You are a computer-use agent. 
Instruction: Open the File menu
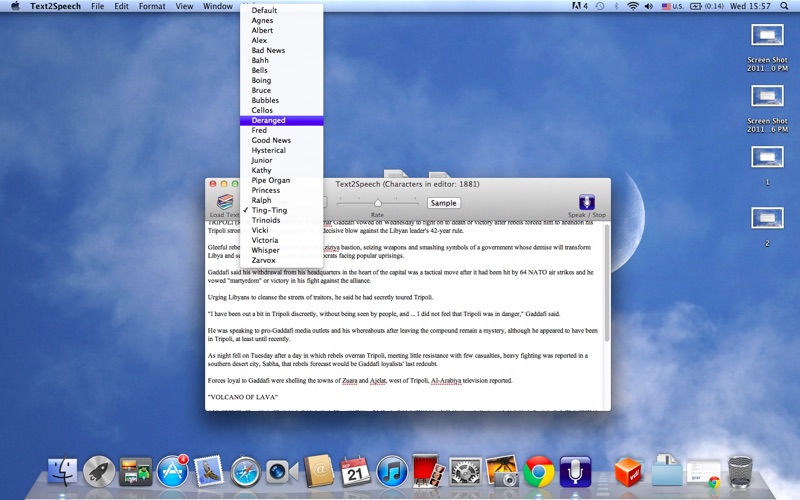coord(97,6)
